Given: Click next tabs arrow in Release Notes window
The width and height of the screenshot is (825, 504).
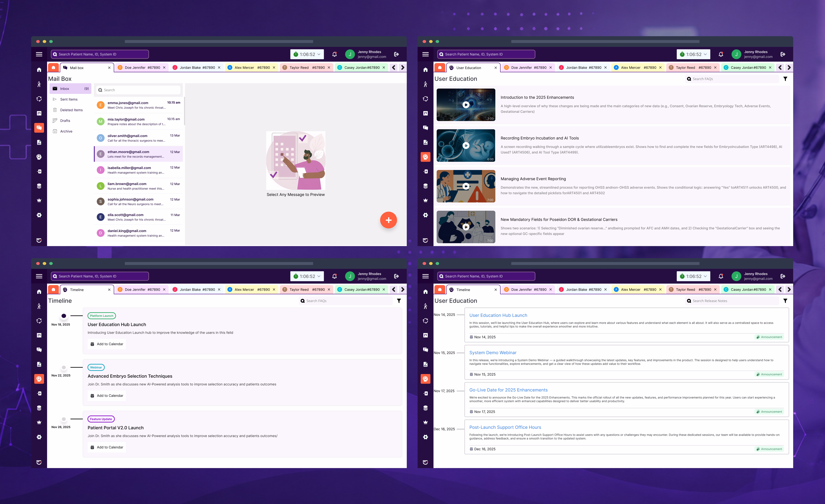Looking at the screenshot, I should [789, 290].
